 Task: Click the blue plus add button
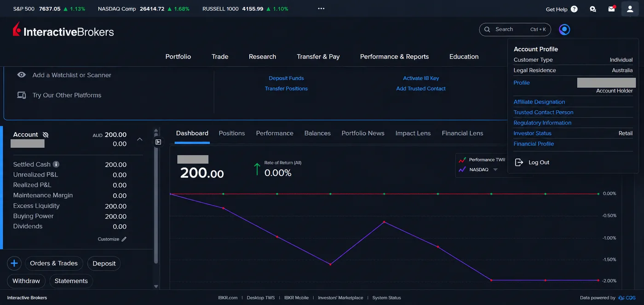14,264
